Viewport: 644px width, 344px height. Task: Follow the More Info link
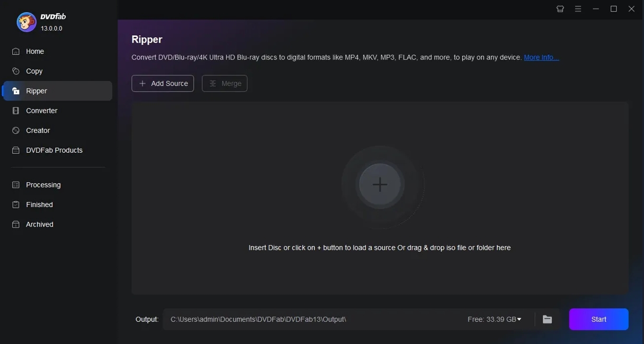tap(541, 57)
